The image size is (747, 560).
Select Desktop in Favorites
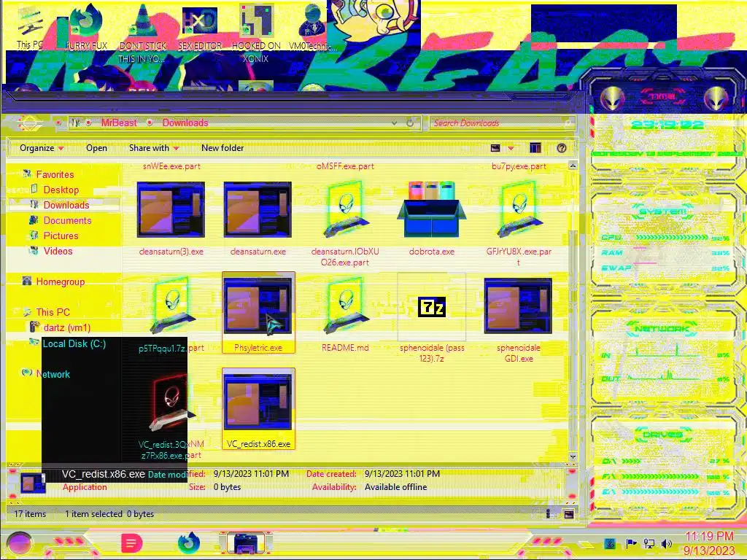click(61, 190)
